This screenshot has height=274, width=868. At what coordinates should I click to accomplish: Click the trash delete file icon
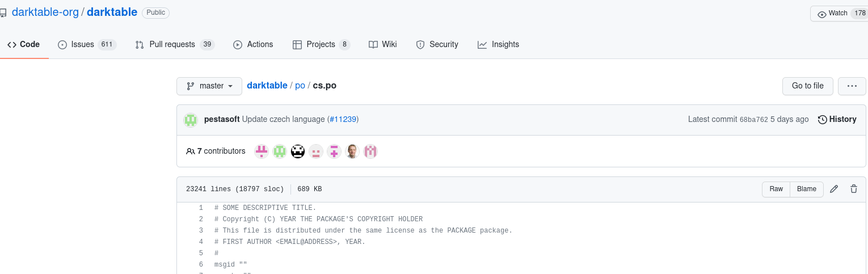(x=854, y=189)
